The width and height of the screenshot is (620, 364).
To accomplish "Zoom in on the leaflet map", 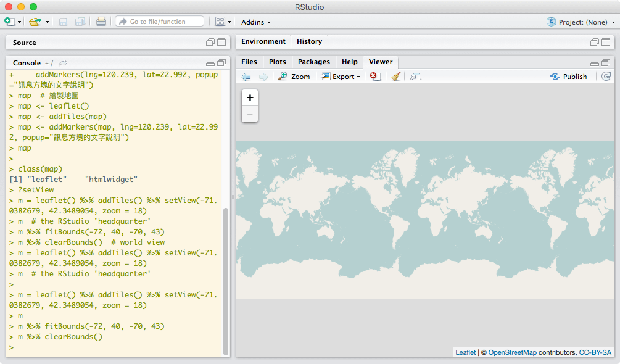I will pyautogui.click(x=250, y=97).
